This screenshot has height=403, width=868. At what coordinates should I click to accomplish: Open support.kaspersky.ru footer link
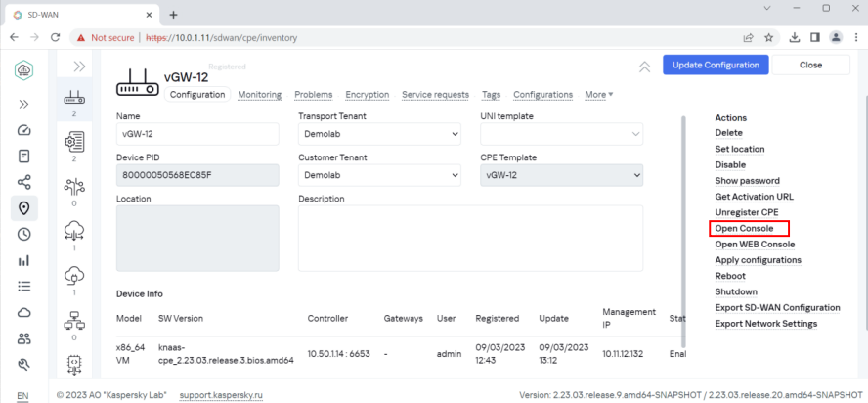[221, 395]
